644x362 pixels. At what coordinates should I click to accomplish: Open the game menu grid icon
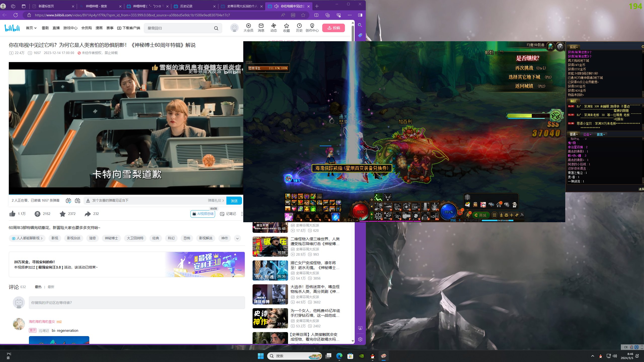point(494,215)
